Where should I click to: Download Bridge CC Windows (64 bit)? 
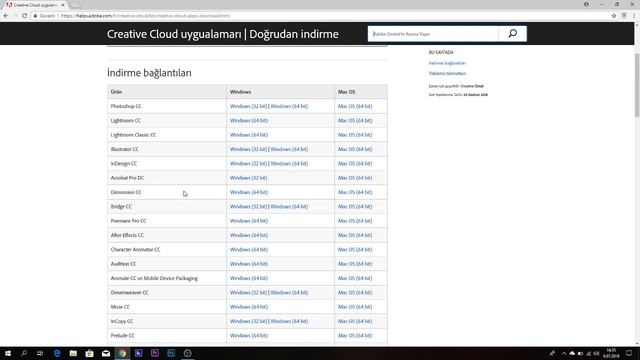coord(289,207)
